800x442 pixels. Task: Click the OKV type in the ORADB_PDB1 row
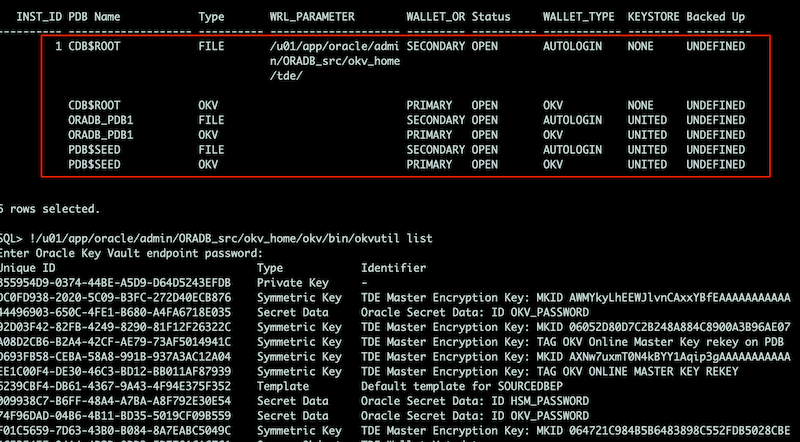[208, 135]
